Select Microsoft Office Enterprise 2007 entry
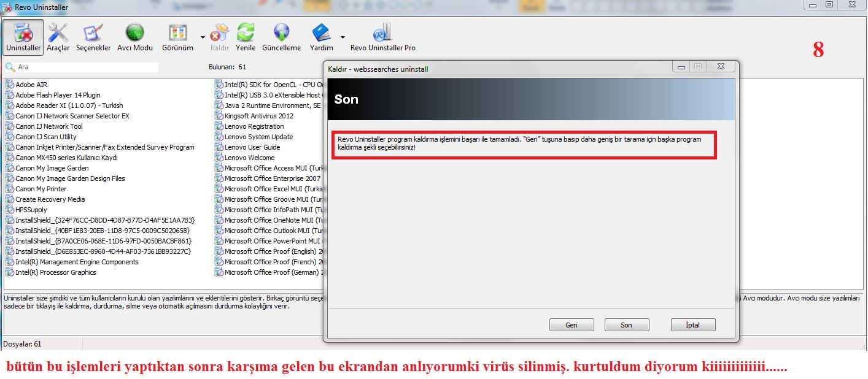The image size is (868, 379). click(268, 178)
